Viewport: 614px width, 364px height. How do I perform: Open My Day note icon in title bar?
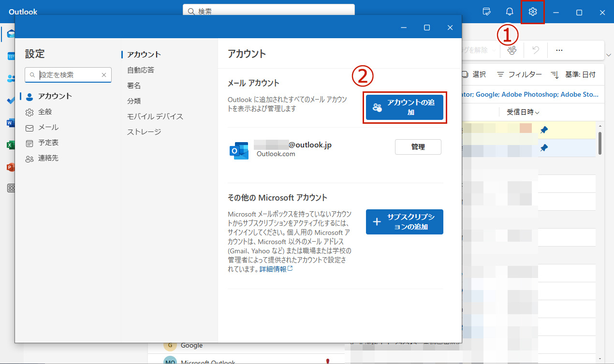[x=487, y=12]
